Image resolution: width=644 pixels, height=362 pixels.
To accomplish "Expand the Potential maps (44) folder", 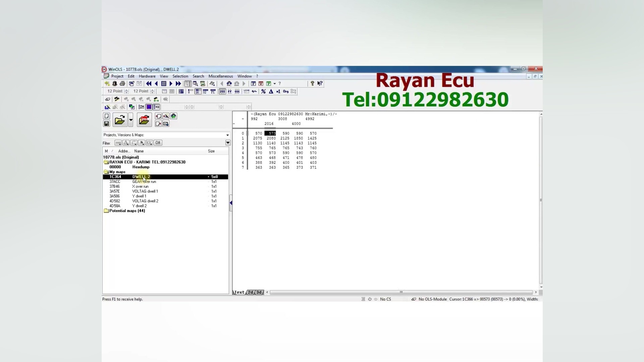I will coord(106,211).
